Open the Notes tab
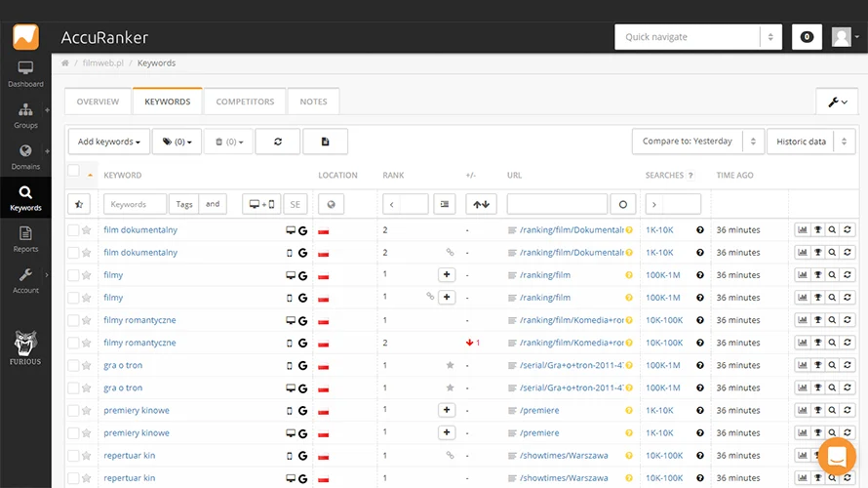Viewport: 868px width, 488px height. click(313, 102)
